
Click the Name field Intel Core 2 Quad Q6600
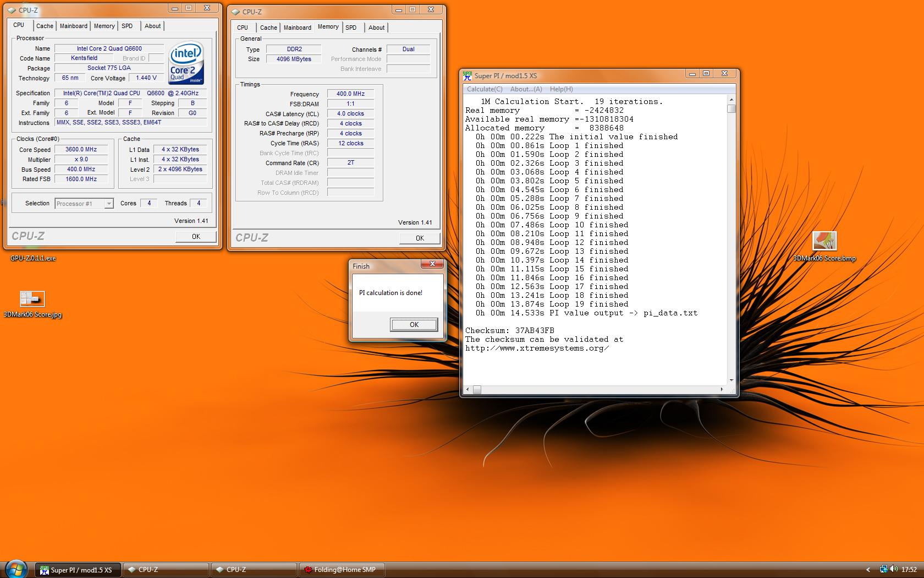pyautogui.click(x=109, y=48)
